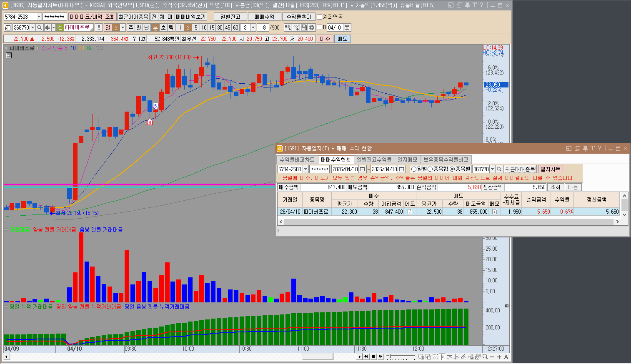
Task: Switch to the 일지메모 tab
Action: point(407,160)
